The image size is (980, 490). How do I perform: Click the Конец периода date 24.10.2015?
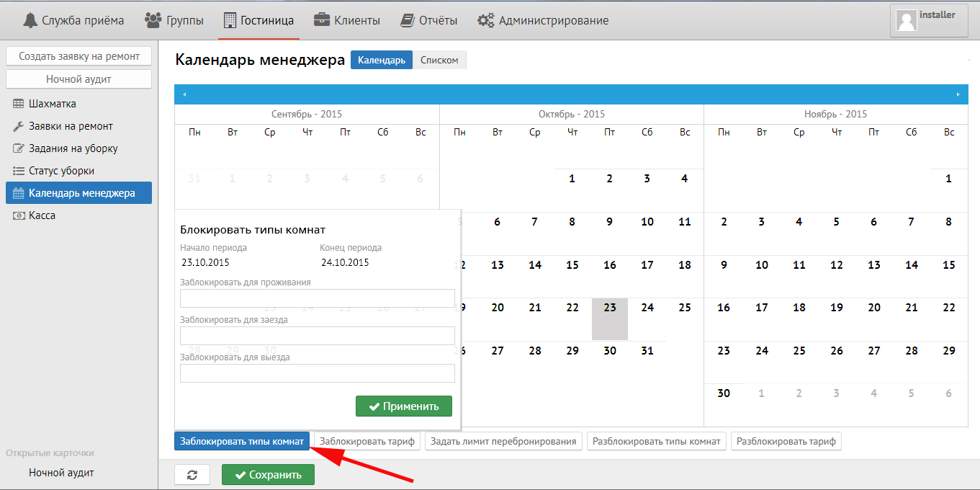pyautogui.click(x=345, y=262)
